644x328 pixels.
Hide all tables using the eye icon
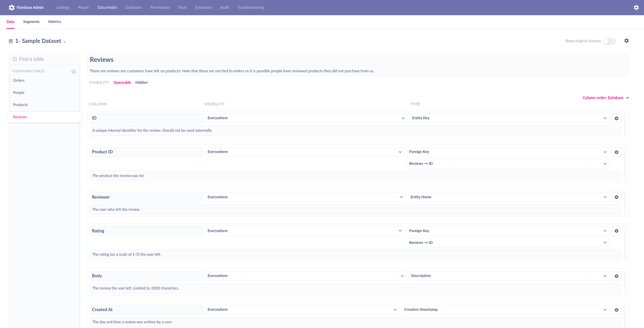(74, 72)
